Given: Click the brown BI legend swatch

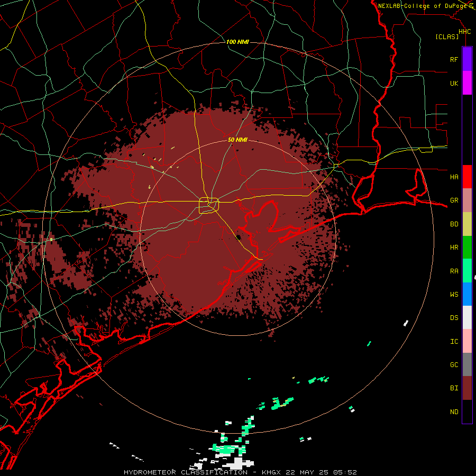Looking at the screenshot, I should 467,388.
